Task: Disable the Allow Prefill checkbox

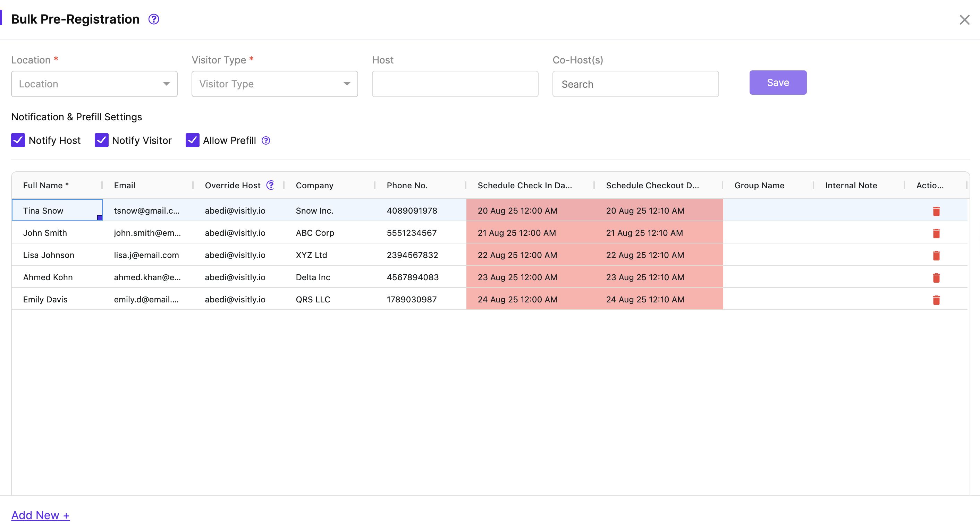Action: coord(193,140)
